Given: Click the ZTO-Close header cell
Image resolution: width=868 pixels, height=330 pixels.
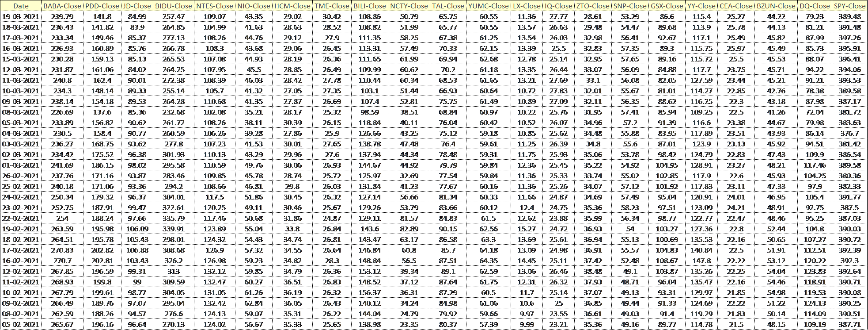Looking at the screenshot, I should click(x=593, y=6).
